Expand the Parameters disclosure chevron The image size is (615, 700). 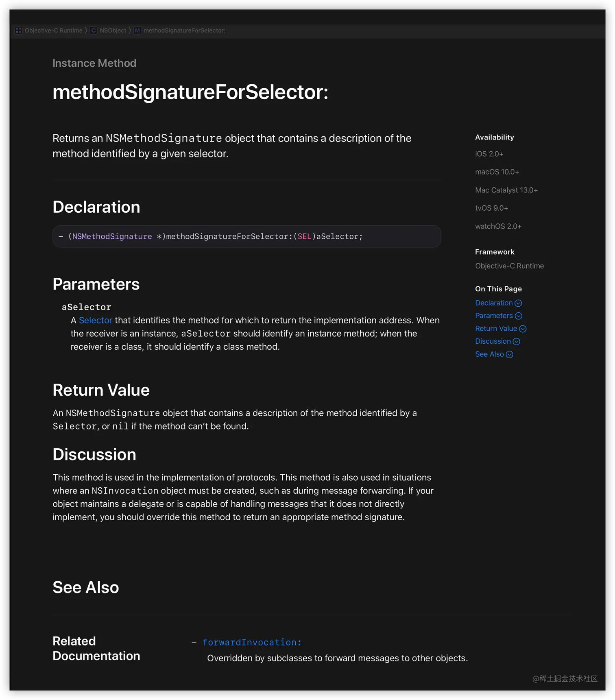click(518, 315)
